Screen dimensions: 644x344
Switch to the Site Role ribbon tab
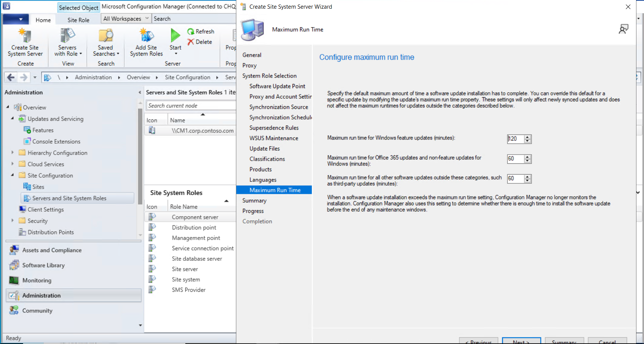tap(79, 20)
